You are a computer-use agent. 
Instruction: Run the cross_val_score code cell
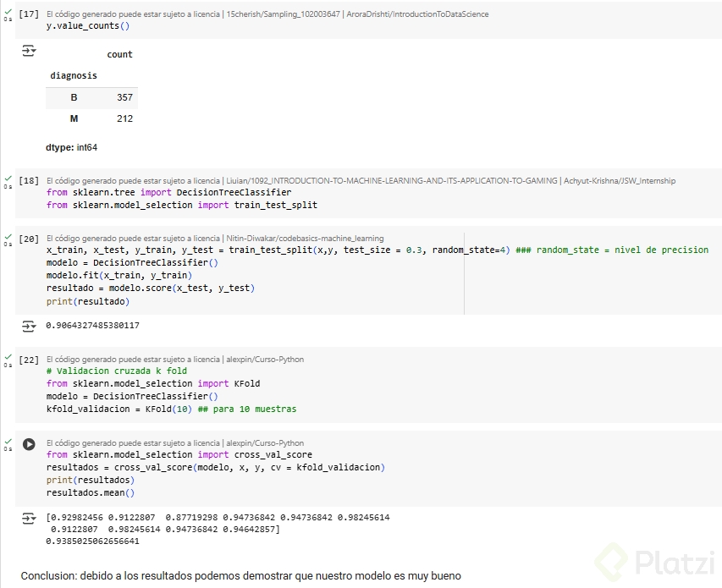29,443
